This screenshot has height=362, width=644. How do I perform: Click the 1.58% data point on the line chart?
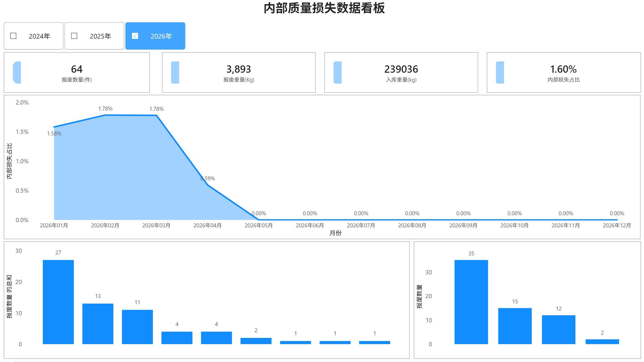tap(54, 127)
